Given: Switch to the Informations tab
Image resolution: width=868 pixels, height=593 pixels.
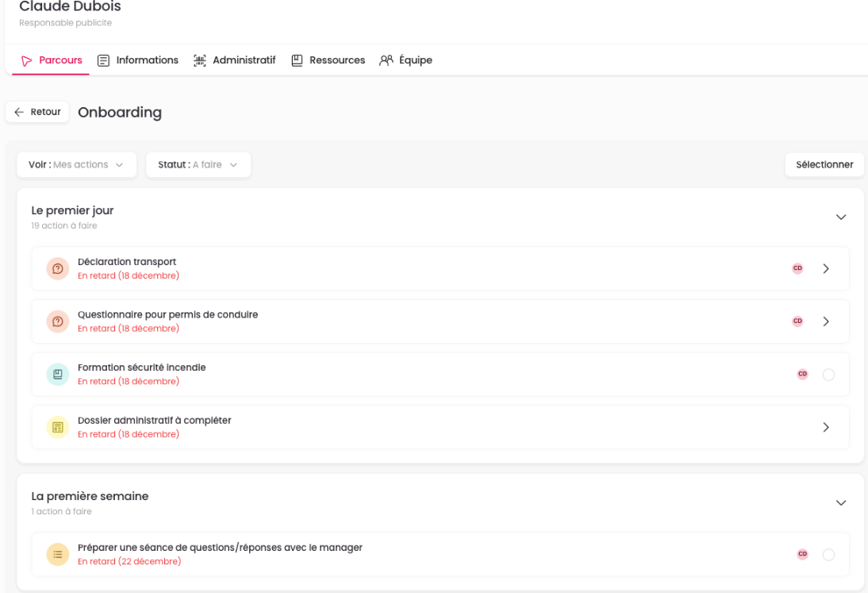Looking at the screenshot, I should pyautogui.click(x=138, y=60).
